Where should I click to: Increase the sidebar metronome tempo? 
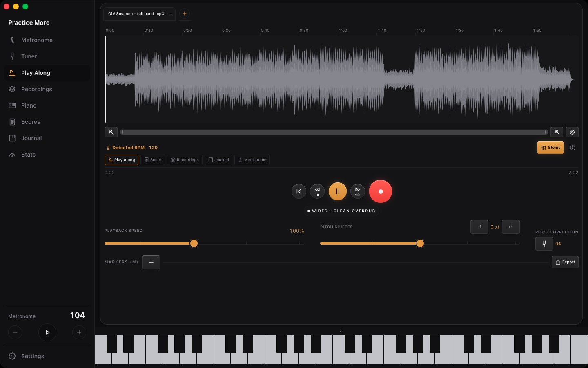point(79,332)
